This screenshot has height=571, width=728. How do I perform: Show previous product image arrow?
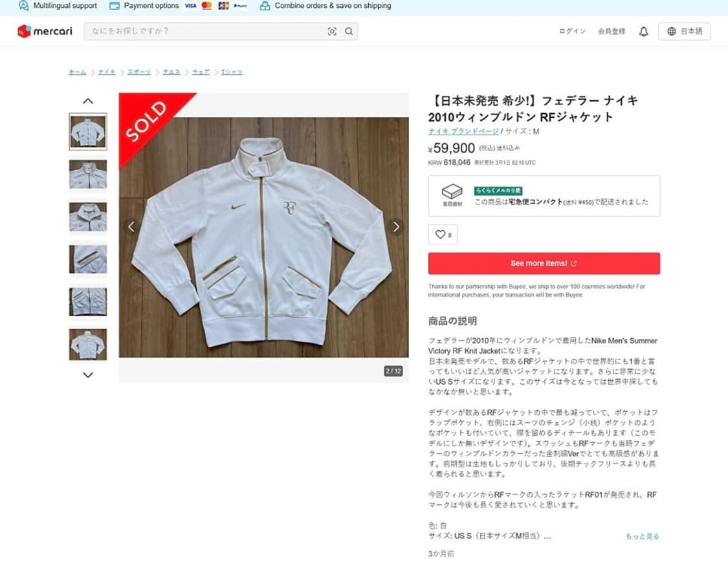pos(131,227)
